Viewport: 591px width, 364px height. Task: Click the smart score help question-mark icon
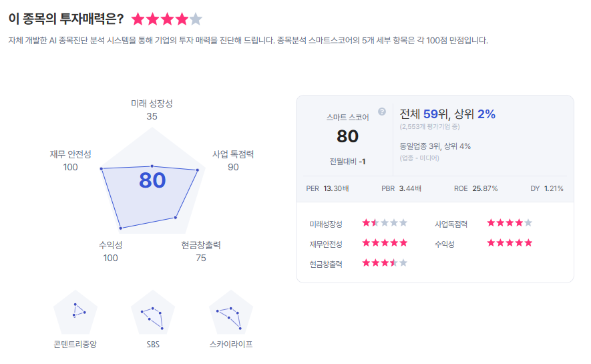(382, 112)
